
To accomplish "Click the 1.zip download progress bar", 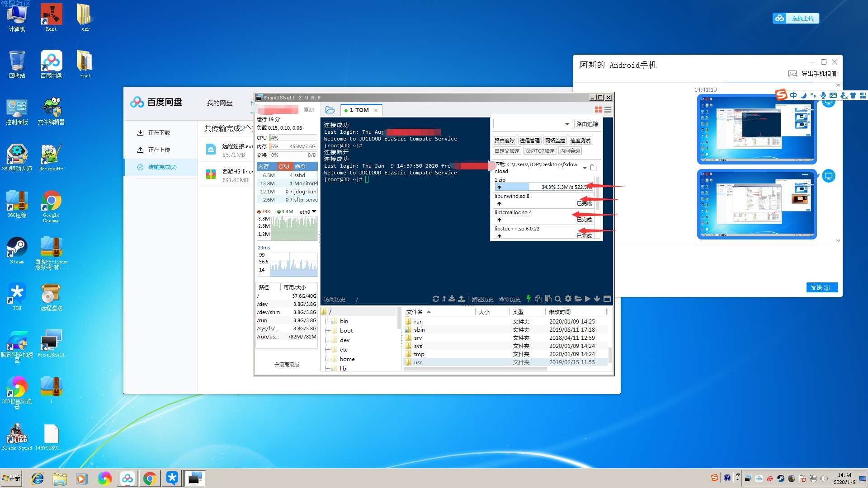I will pyautogui.click(x=544, y=187).
